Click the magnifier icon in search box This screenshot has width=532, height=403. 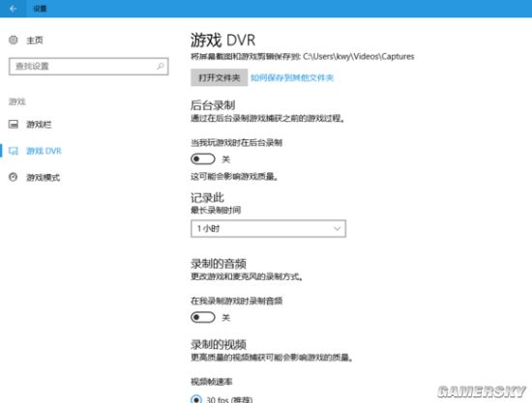point(161,66)
